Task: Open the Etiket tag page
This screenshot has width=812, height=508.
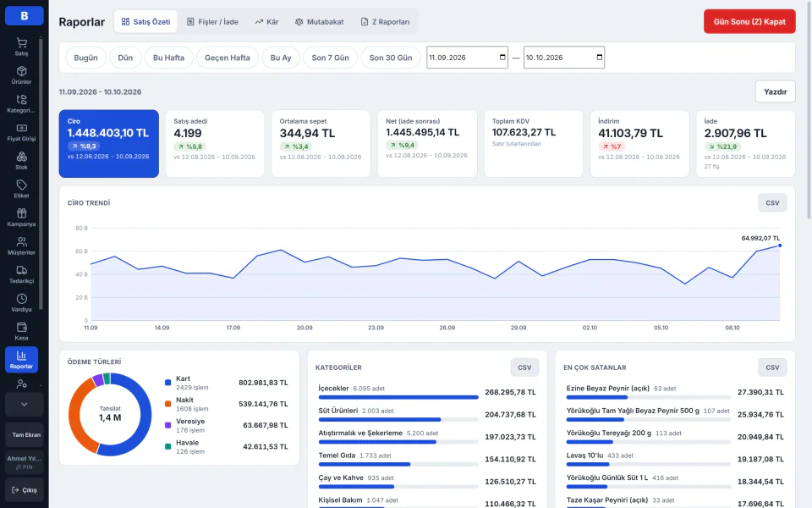Action: (21, 189)
